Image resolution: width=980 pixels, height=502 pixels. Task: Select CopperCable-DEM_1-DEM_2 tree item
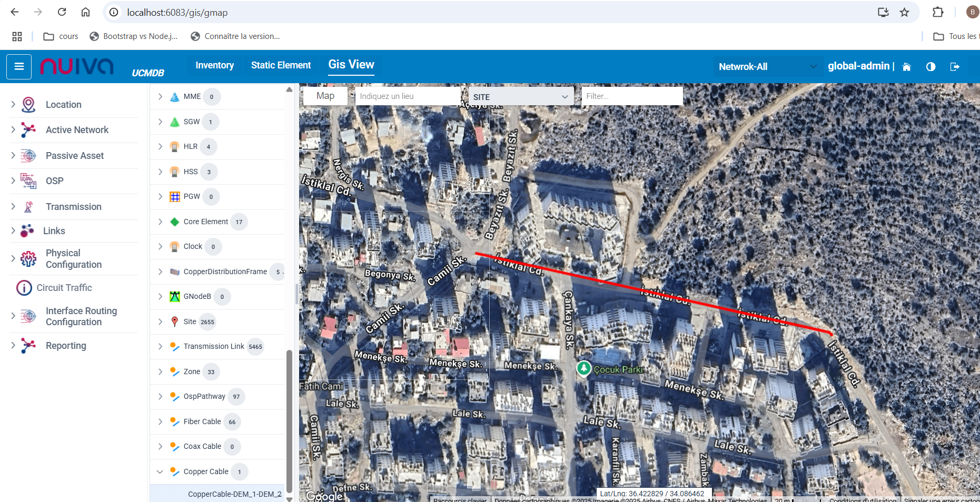pyautogui.click(x=234, y=494)
